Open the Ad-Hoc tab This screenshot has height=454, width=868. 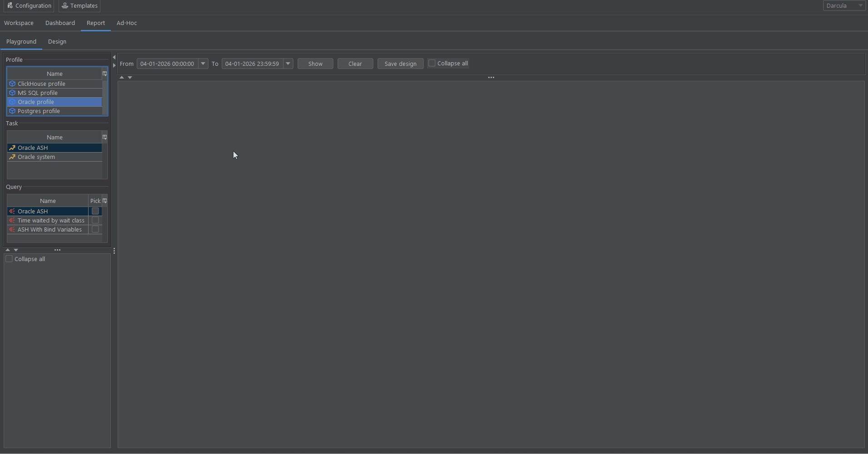point(127,23)
